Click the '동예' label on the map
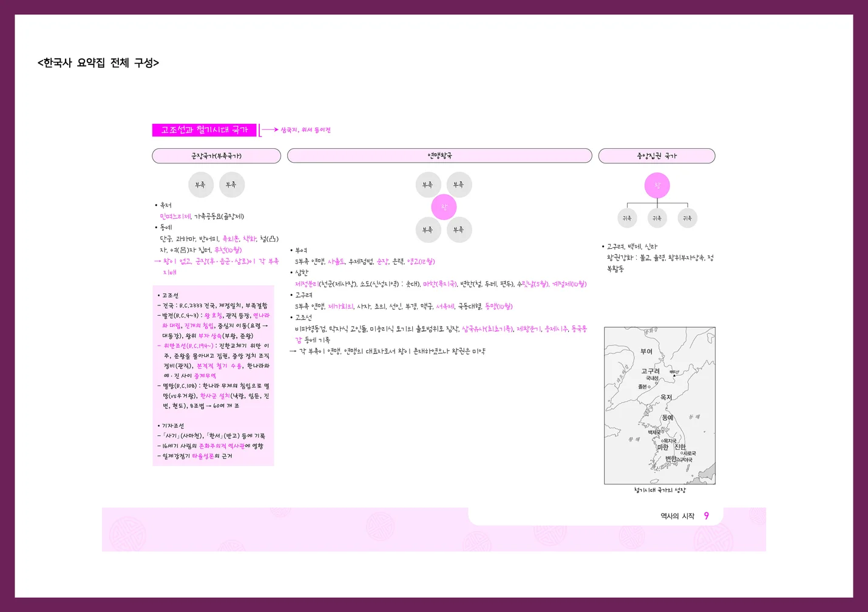 (667, 418)
